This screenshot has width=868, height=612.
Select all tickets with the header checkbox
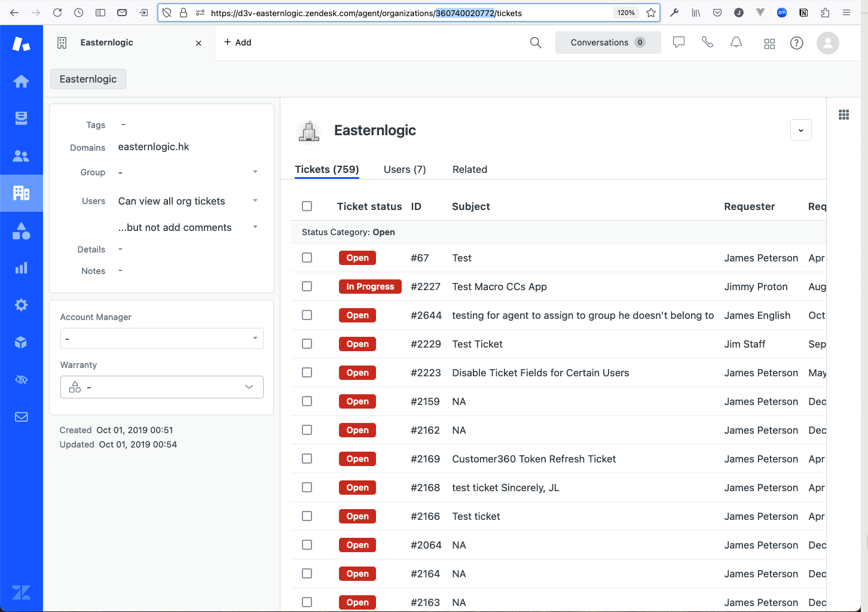click(307, 206)
